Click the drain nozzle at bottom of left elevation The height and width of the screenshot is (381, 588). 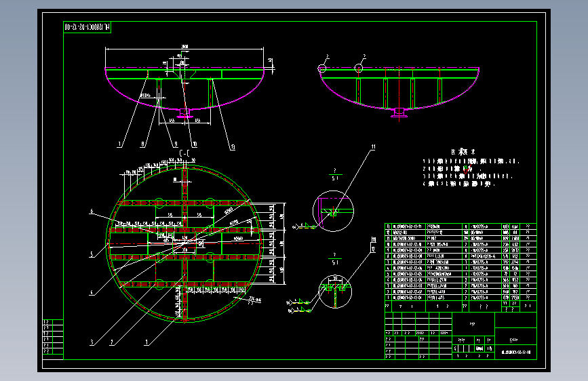pos(184,113)
